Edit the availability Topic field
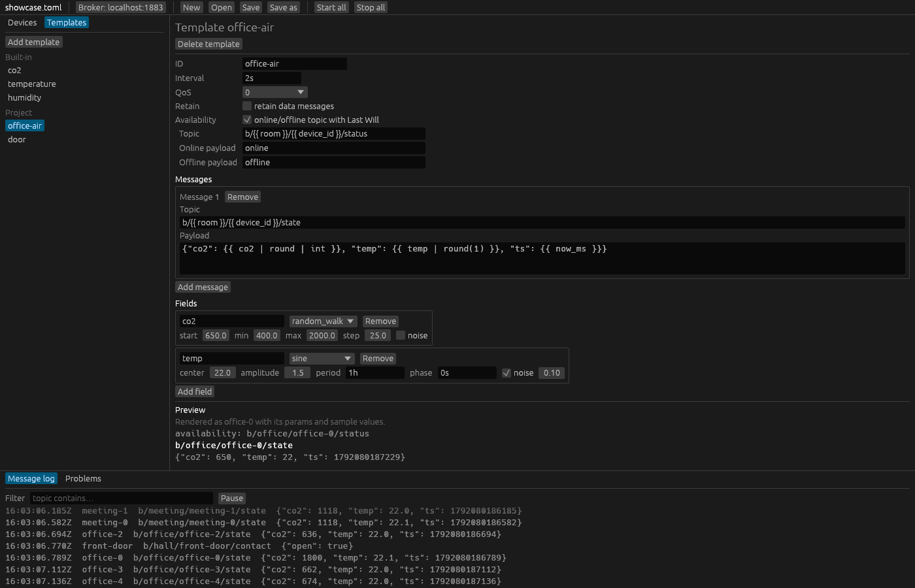Screen dimensions: 915x588 tap(334, 133)
